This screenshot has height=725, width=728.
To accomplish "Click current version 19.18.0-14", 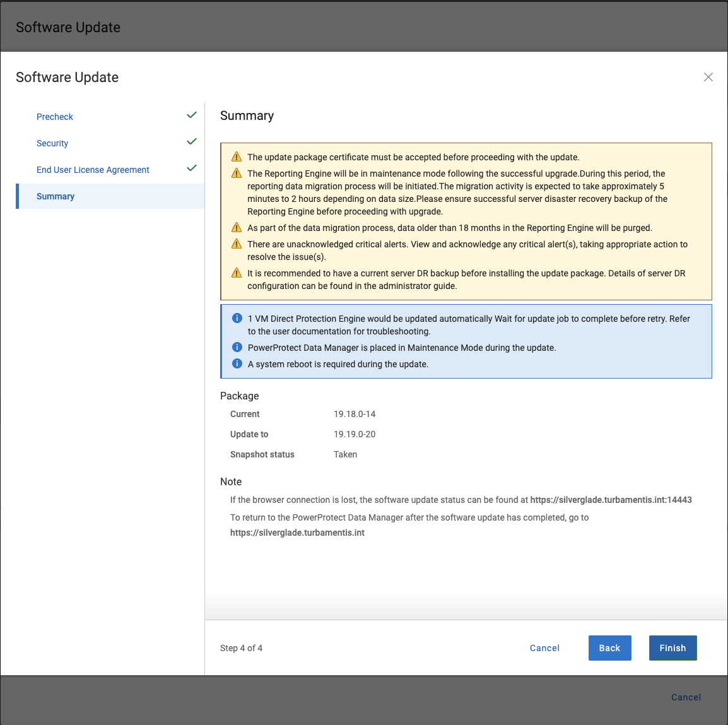I will click(355, 414).
